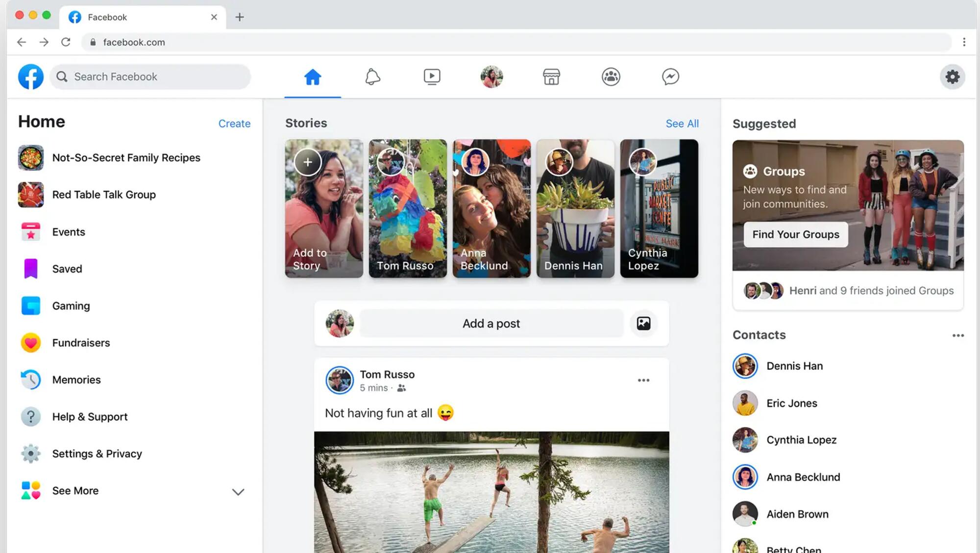This screenshot has height=553, width=980.
Task: Select the Saved sidebar menu item
Action: point(67,269)
